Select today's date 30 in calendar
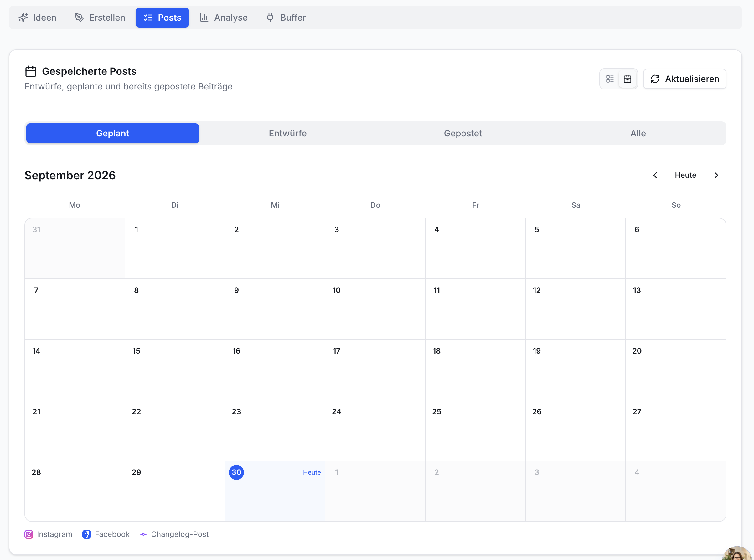The image size is (754, 560). click(236, 472)
